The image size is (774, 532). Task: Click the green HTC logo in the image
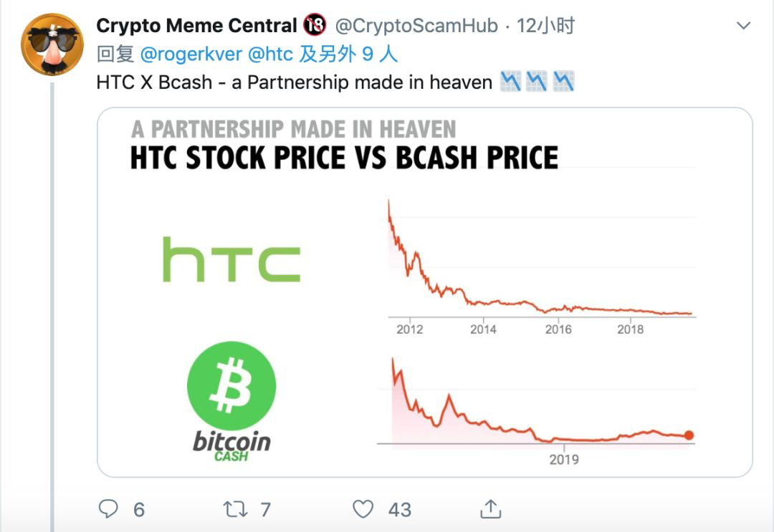point(231,259)
